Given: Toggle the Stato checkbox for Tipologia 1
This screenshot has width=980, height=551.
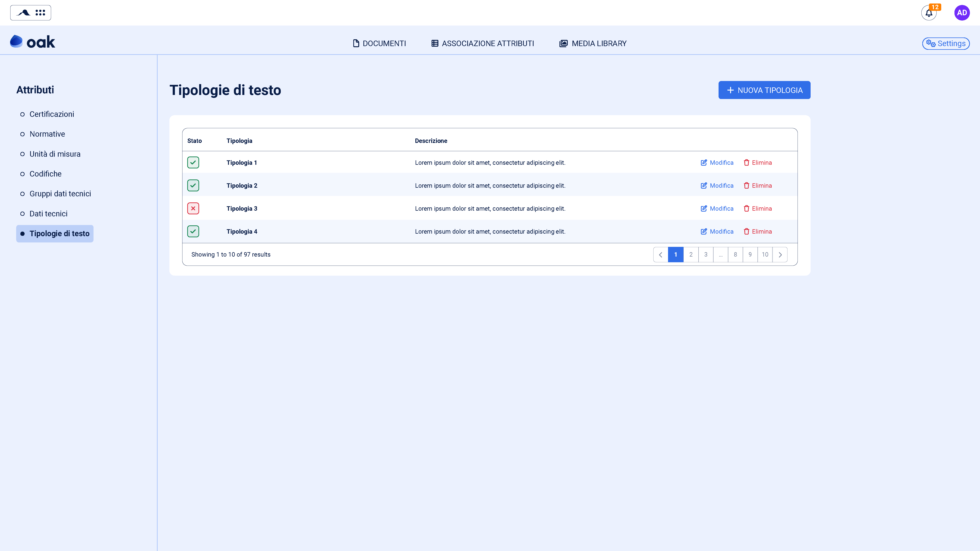Looking at the screenshot, I should click(x=193, y=162).
